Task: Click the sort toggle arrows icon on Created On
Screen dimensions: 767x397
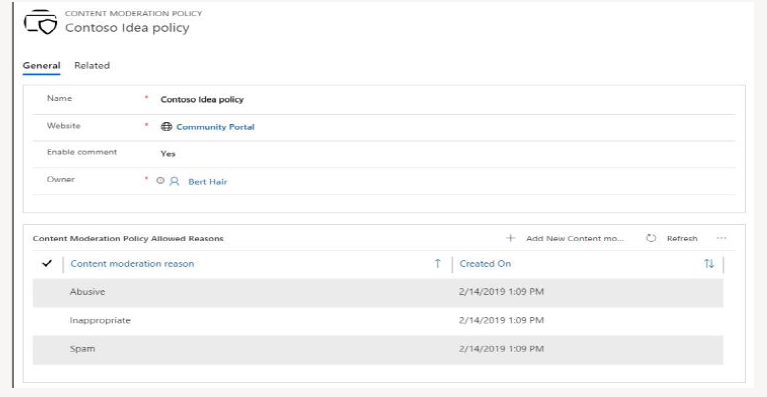Action: (x=709, y=264)
